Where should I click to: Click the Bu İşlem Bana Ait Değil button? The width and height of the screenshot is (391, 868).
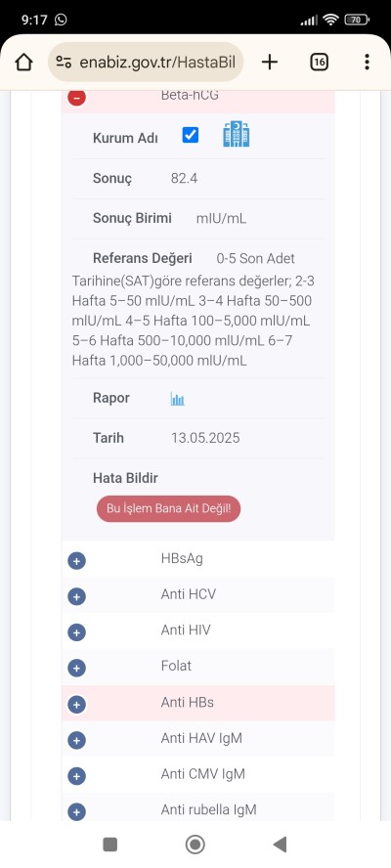pyautogui.click(x=168, y=508)
